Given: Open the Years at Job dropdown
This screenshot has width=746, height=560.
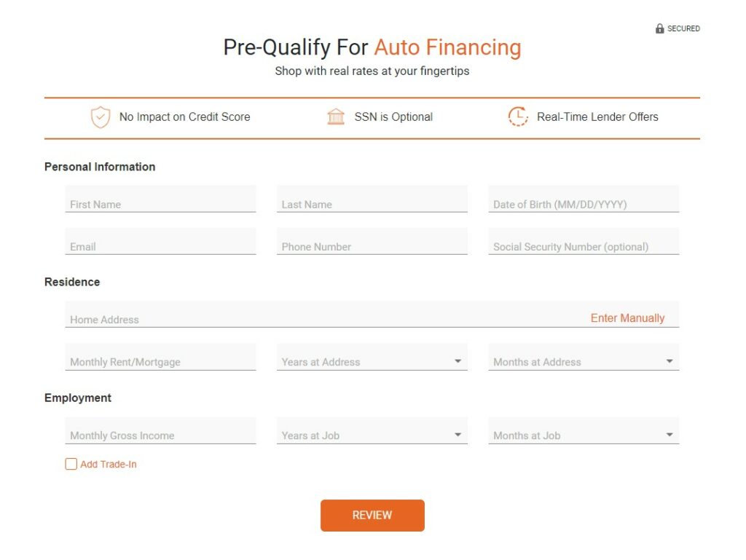Looking at the screenshot, I should tap(372, 430).
